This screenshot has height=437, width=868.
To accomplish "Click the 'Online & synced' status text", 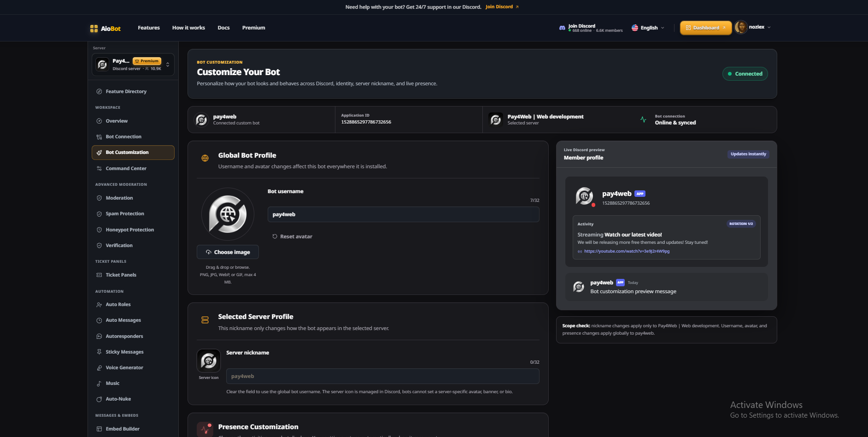I will (675, 123).
